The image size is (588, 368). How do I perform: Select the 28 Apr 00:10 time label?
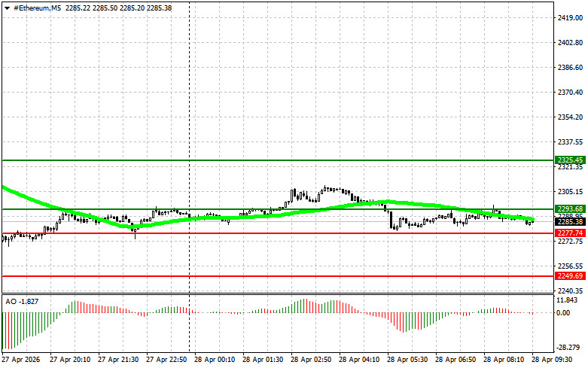pos(215,360)
